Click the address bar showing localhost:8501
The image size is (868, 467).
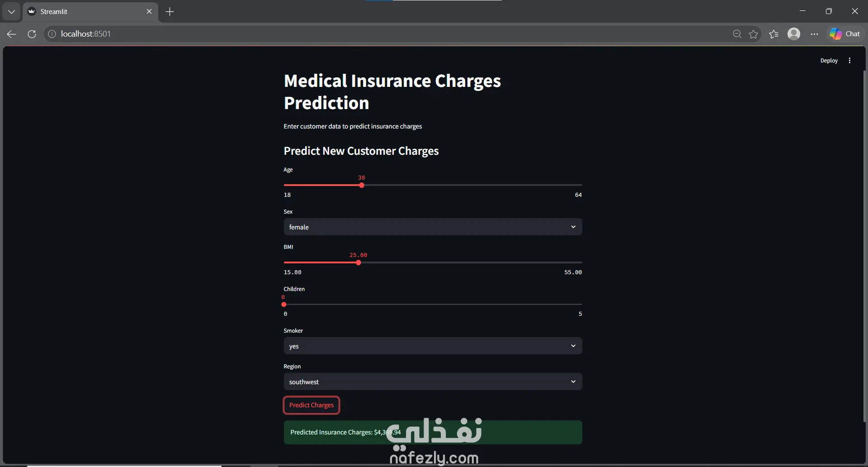389,34
